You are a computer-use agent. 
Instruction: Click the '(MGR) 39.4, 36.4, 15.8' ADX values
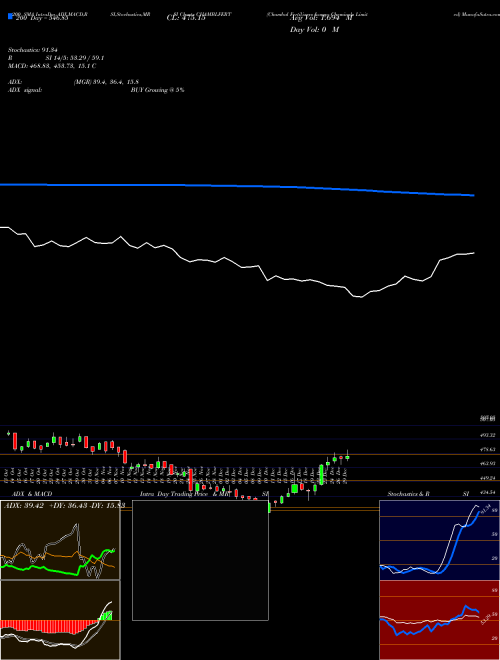(106, 82)
